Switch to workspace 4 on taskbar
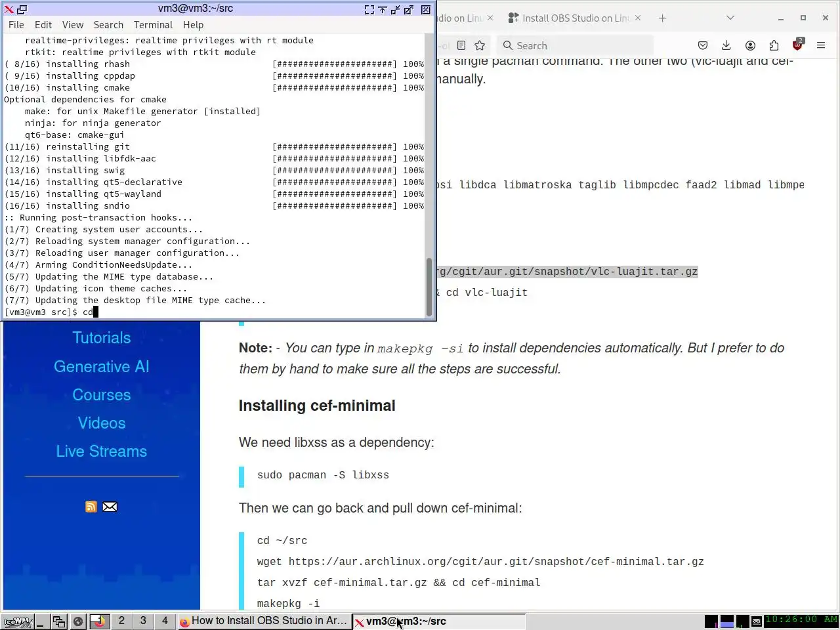 tap(165, 621)
